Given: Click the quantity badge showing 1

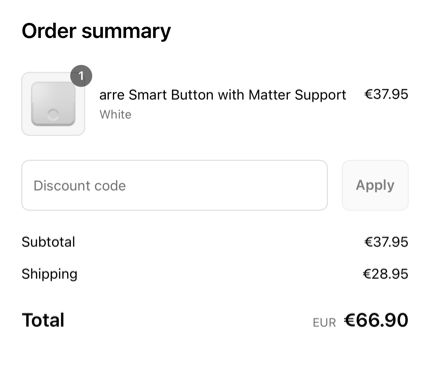Looking at the screenshot, I should [x=81, y=76].
